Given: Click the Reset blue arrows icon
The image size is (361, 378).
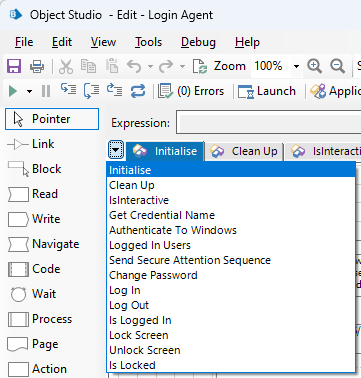Looking at the screenshot, I should (138, 91).
